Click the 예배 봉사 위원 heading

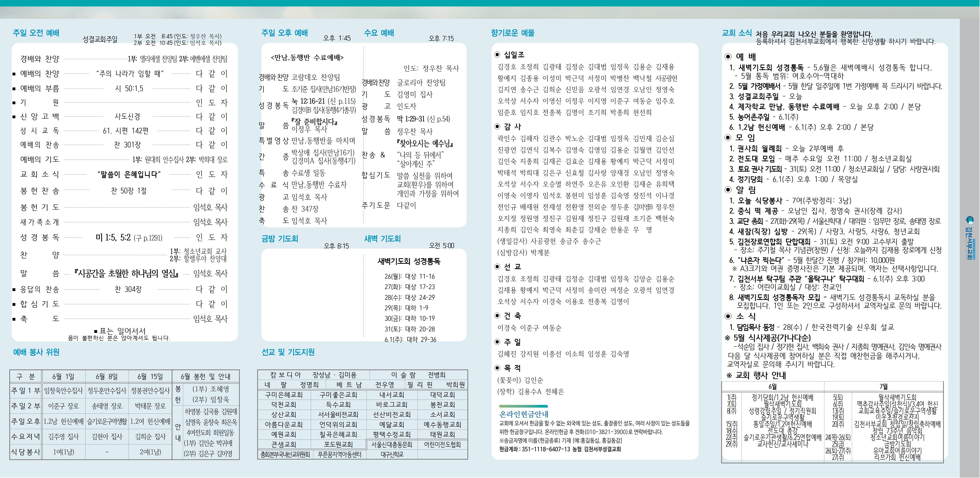[36, 352]
